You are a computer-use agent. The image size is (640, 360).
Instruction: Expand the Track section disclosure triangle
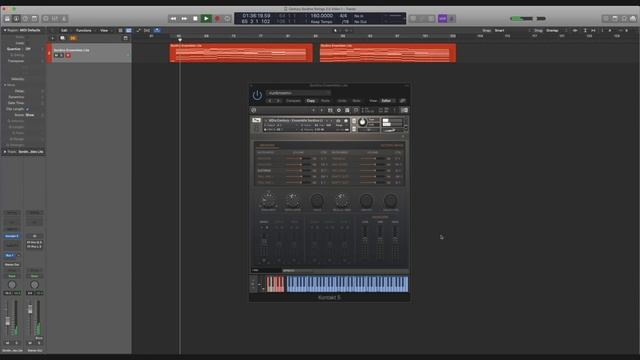[5, 152]
